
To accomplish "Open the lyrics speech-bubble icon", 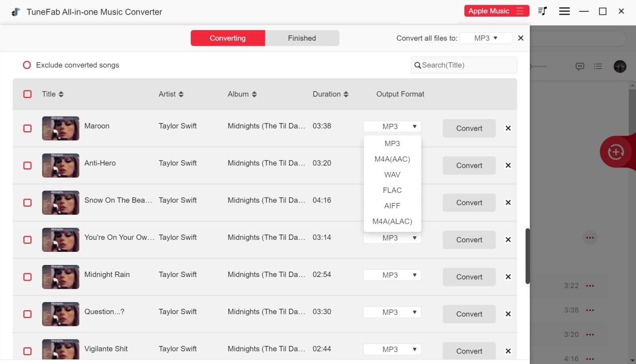I will click(580, 66).
